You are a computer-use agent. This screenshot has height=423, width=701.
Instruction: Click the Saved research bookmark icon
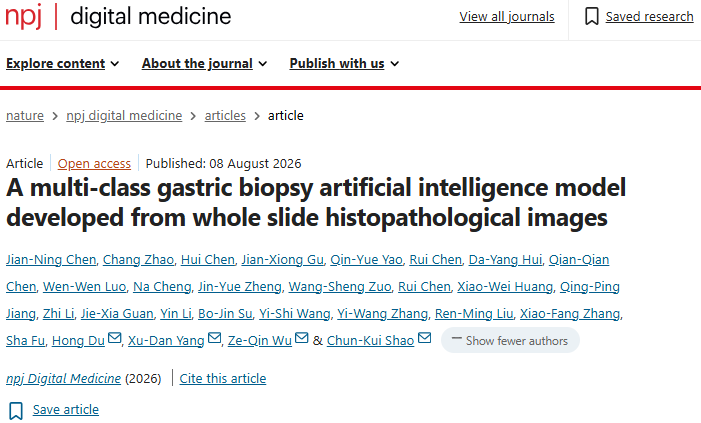(x=591, y=17)
